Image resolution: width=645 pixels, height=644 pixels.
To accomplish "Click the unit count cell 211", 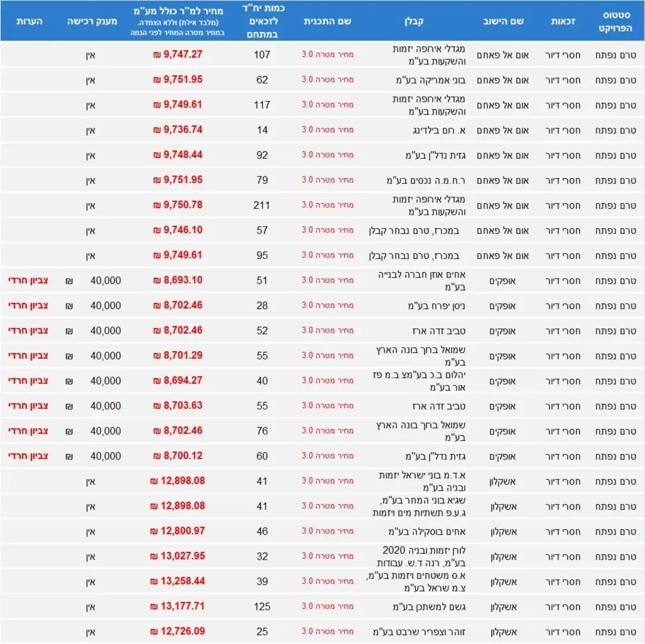I will coord(262,205).
